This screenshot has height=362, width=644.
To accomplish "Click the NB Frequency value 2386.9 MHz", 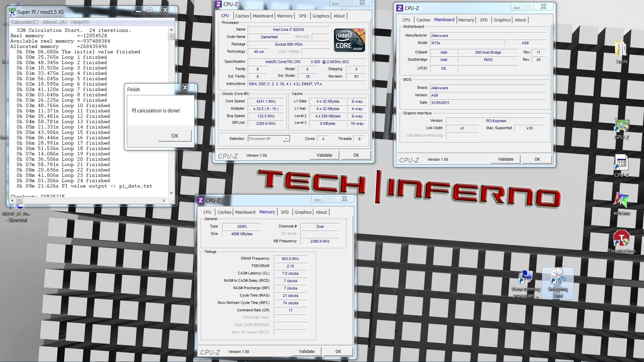I will click(320, 241).
